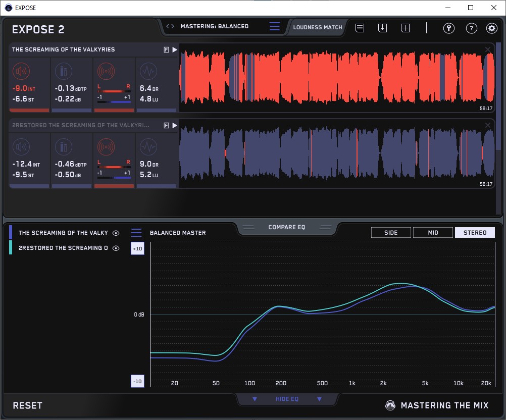Switch EQ view to Mid
The width and height of the screenshot is (506, 420).
pyautogui.click(x=433, y=233)
